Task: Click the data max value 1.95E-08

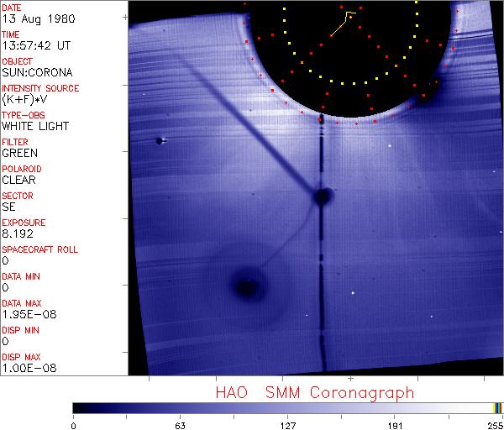Action: 26,314
